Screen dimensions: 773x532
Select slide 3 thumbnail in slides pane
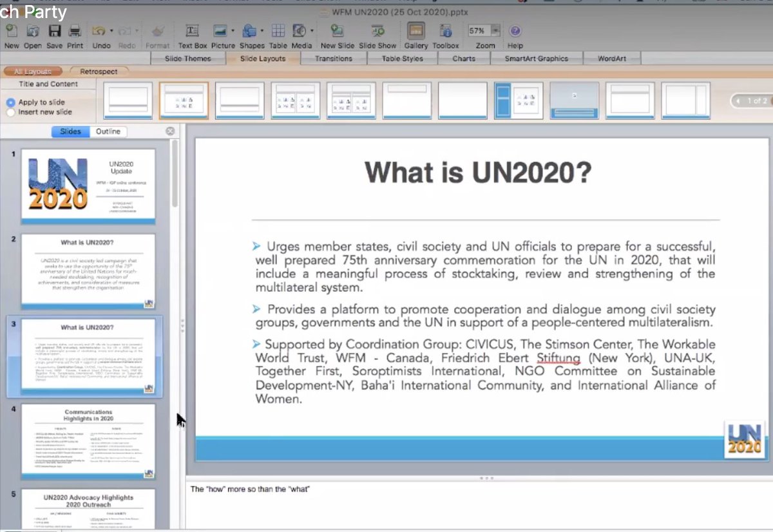point(88,356)
